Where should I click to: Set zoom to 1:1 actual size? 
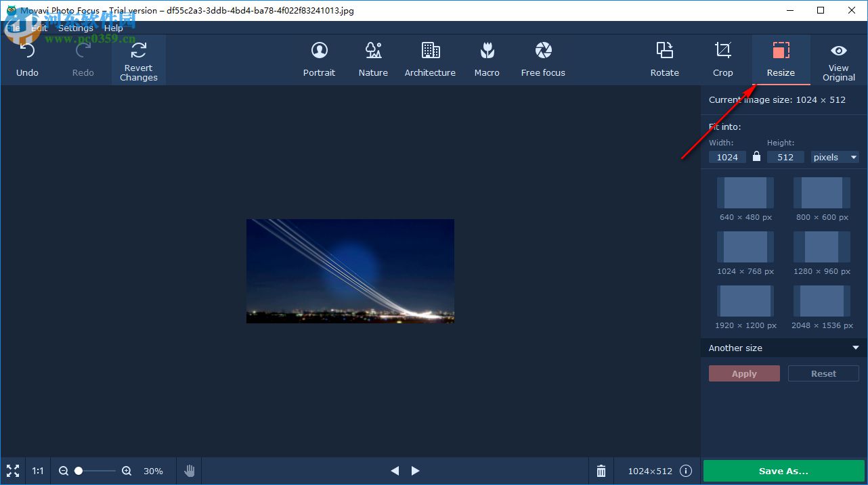tap(38, 471)
